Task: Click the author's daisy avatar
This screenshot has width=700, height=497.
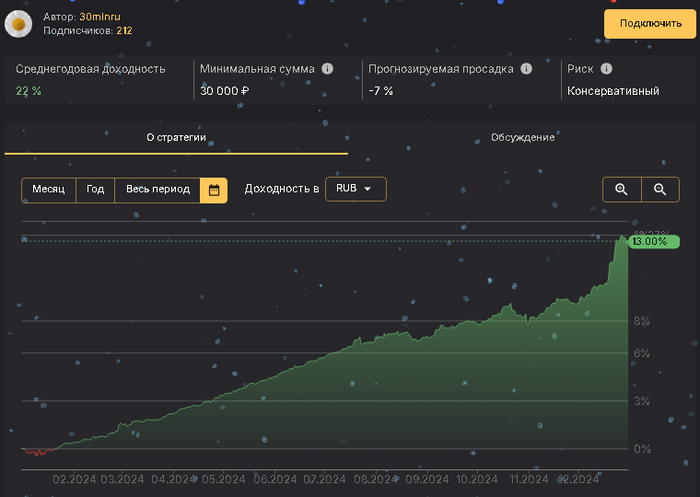Action: 19,23
